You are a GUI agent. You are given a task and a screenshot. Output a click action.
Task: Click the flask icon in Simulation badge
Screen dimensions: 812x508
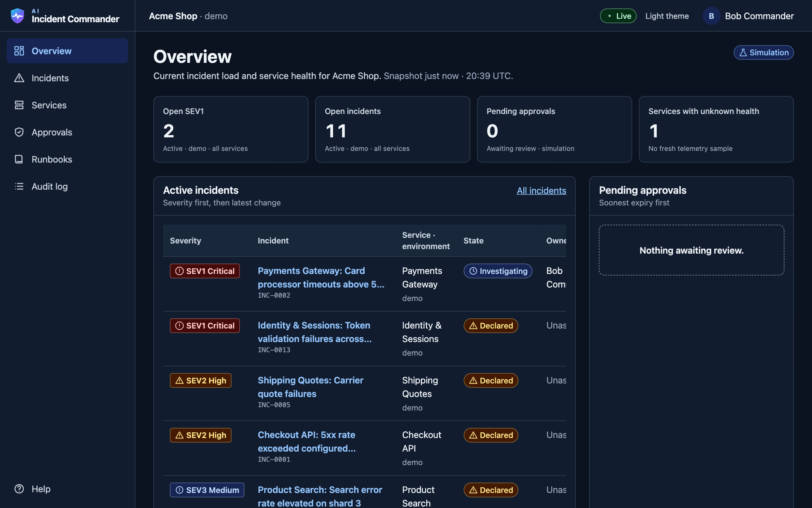click(x=743, y=53)
